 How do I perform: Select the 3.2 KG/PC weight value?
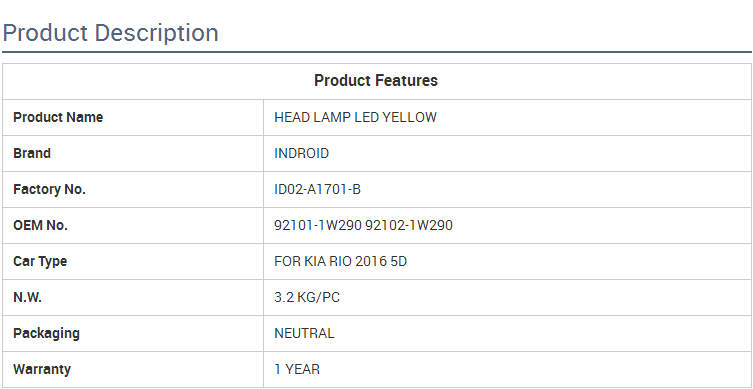click(307, 298)
